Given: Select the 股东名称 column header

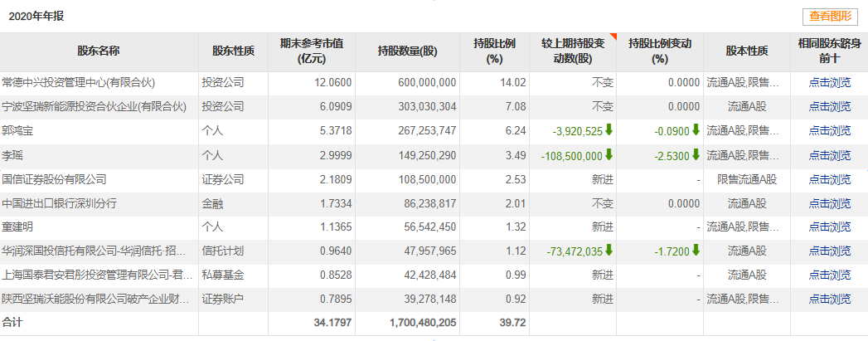Looking at the screenshot, I should 99,51.
